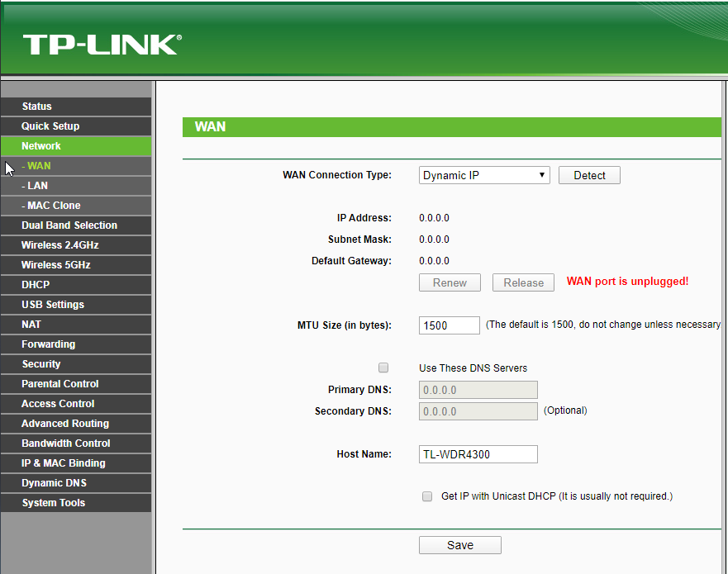Screen dimensions: 728x574
Task: Click the Save button
Action: [x=460, y=545]
